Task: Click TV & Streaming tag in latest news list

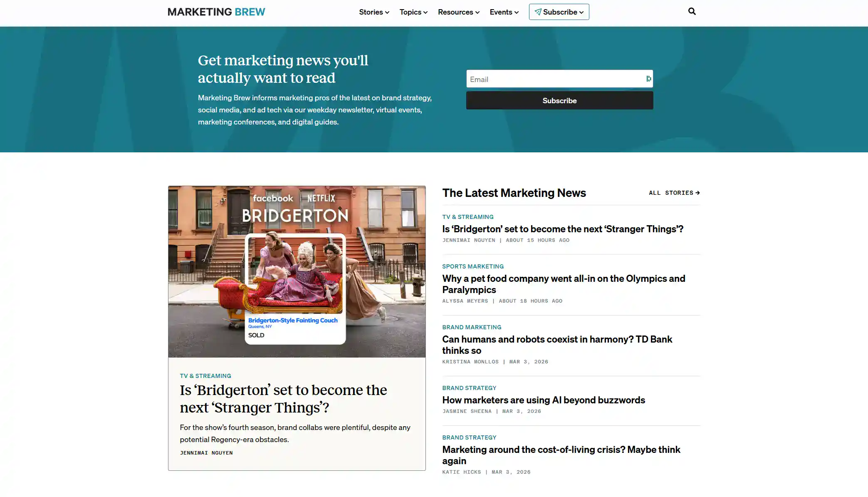Action: coord(468,217)
